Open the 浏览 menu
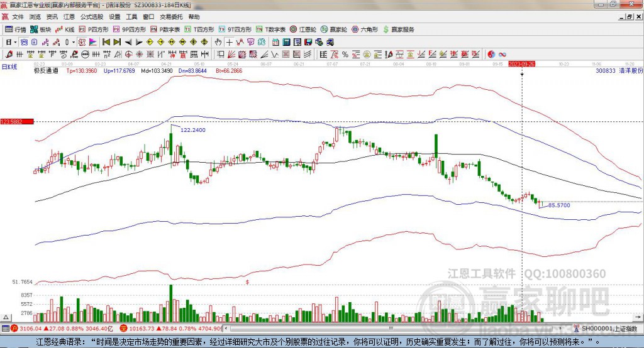 click(x=35, y=17)
